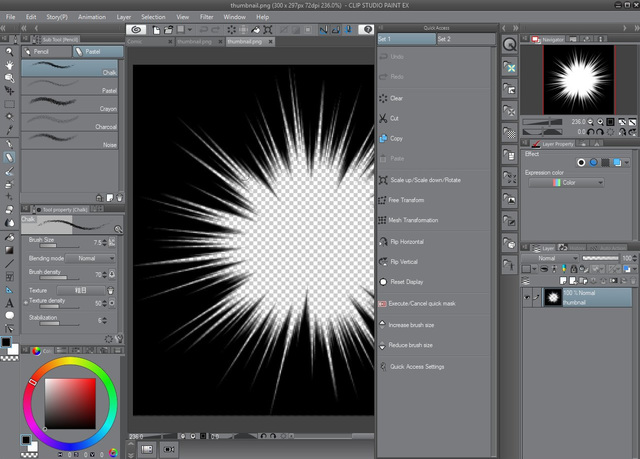Viewport: 640px width, 459px height.
Task: Click Quick Access Settings
Action: click(x=416, y=366)
